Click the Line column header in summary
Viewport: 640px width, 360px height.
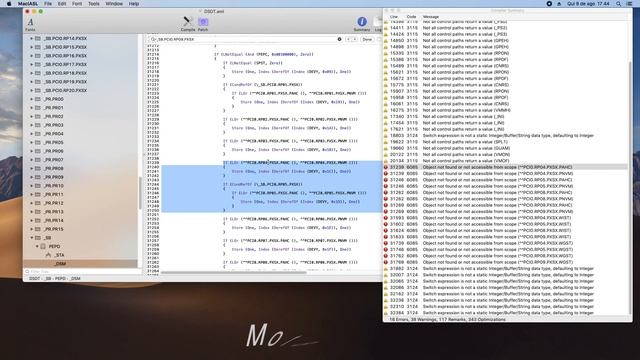click(394, 17)
